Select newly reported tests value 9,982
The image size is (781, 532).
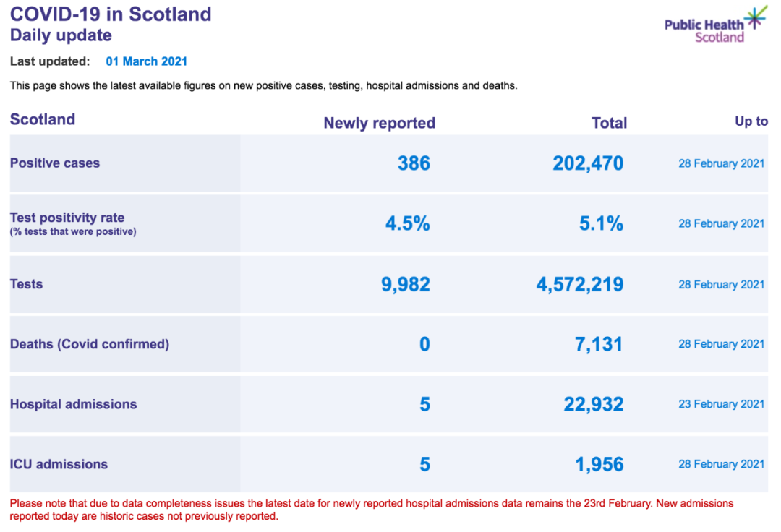[406, 284]
